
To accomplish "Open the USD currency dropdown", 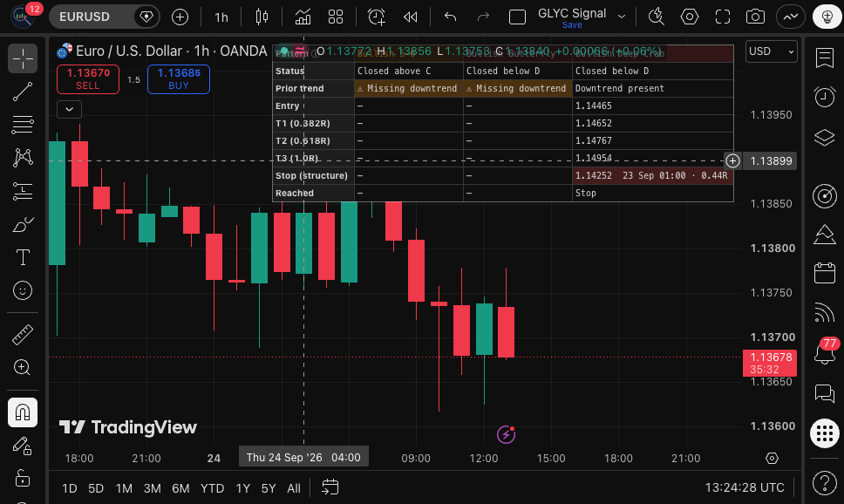I will [772, 51].
